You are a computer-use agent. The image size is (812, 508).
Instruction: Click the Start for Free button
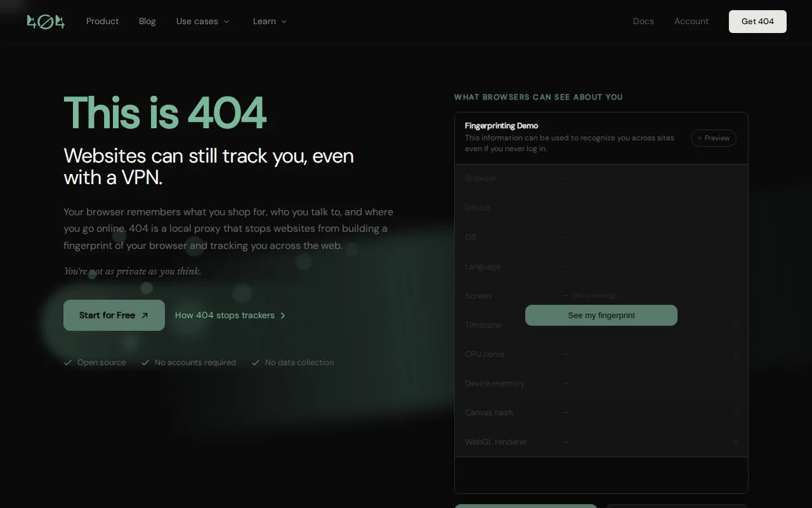coord(114,315)
